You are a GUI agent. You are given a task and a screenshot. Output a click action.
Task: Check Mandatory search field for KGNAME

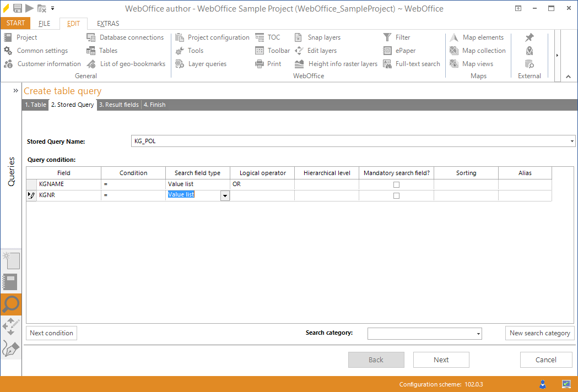(396, 184)
